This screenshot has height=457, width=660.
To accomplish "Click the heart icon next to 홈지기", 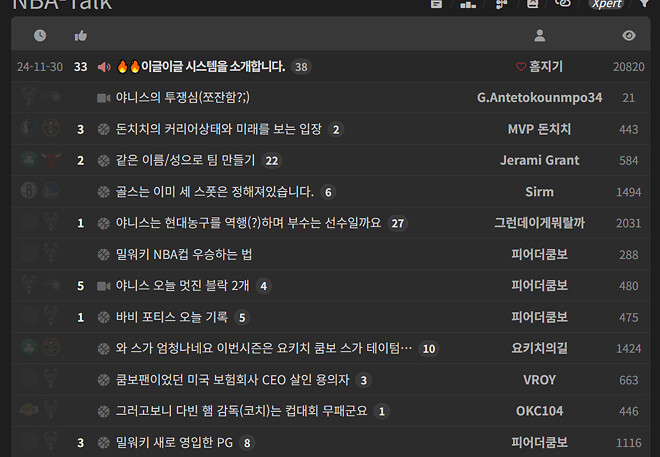I will tap(521, 67).
